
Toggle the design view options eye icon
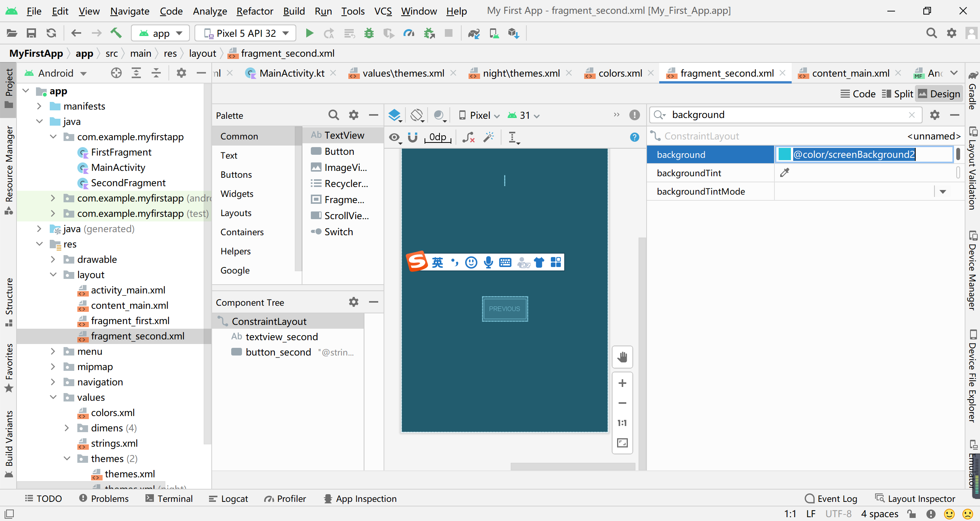(394, 137)
